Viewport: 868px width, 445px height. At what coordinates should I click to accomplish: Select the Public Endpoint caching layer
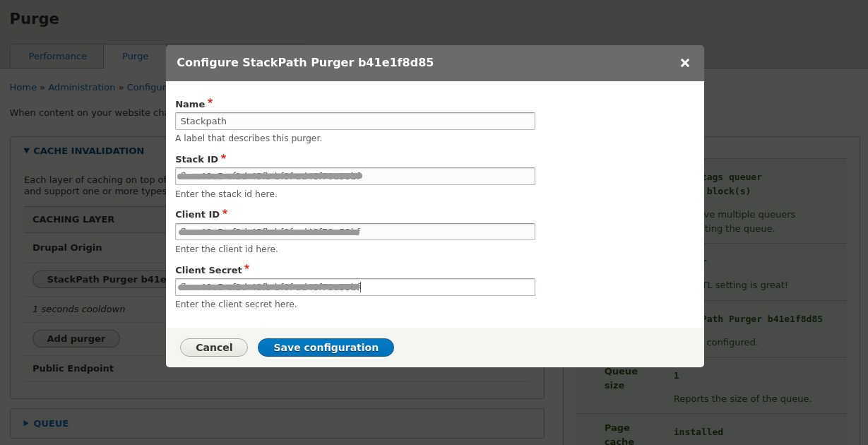(x=73, y=368)
